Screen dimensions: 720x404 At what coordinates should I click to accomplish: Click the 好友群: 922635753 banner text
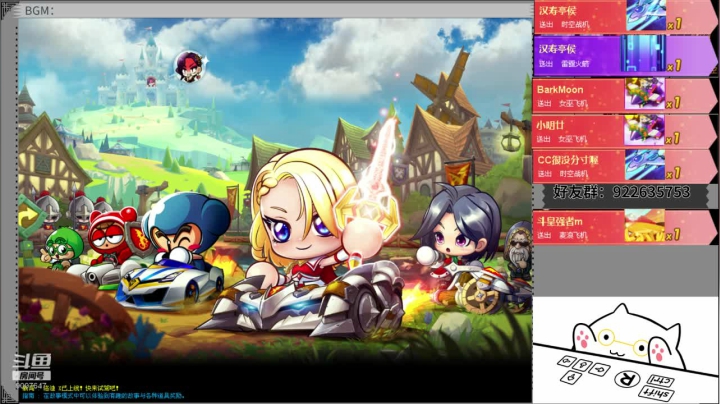click(x=621, y=192)
